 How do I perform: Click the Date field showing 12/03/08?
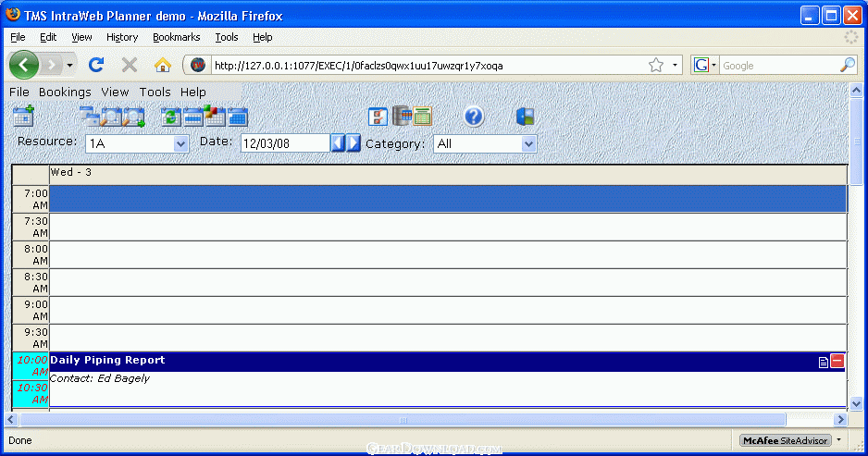[285, 143]
